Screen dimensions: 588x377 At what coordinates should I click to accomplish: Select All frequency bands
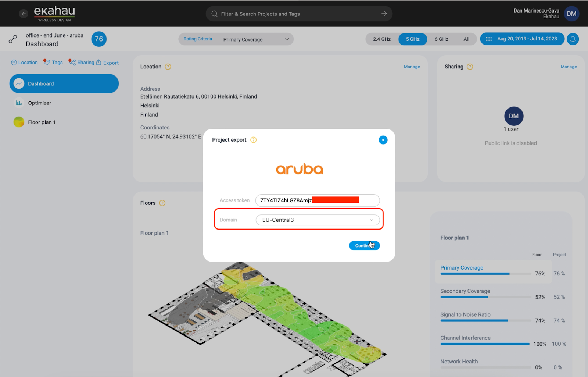point(466,39)
